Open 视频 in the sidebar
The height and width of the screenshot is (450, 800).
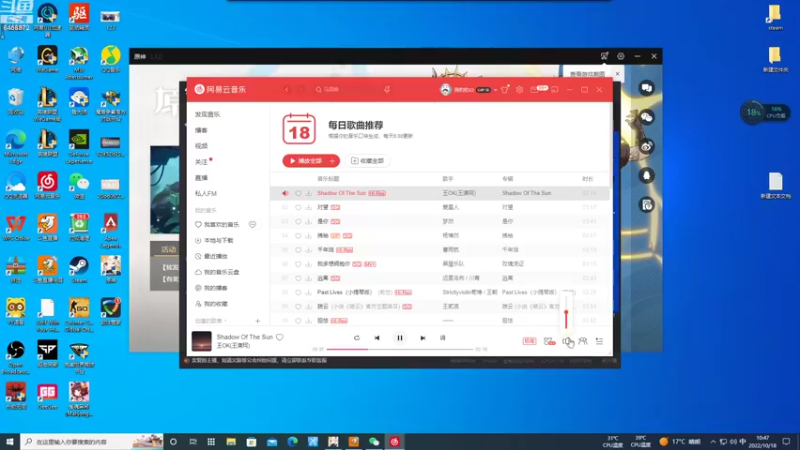(201, 146)
